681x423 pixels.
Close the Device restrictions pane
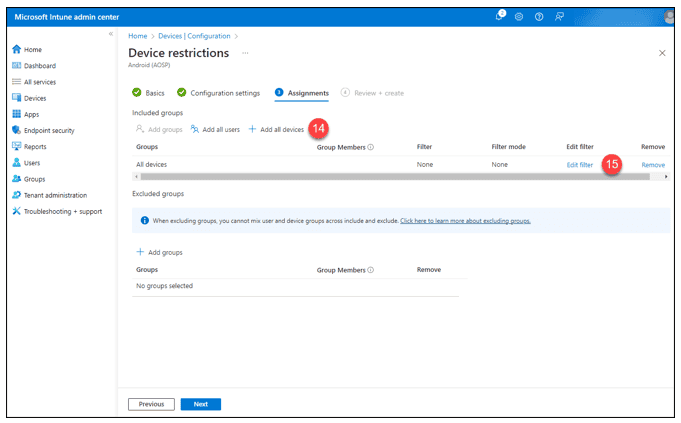coord(662,53)
